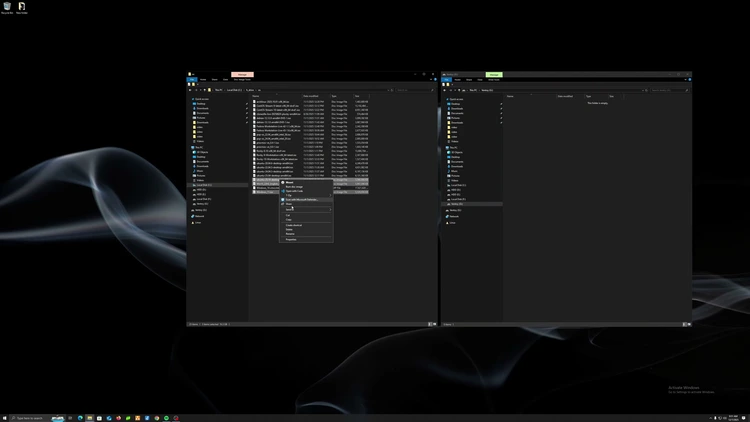The height and width of the screenshot is (422, 750).
Task: Click Search Ventoy box in right window
Action: (x=669, y=90)
